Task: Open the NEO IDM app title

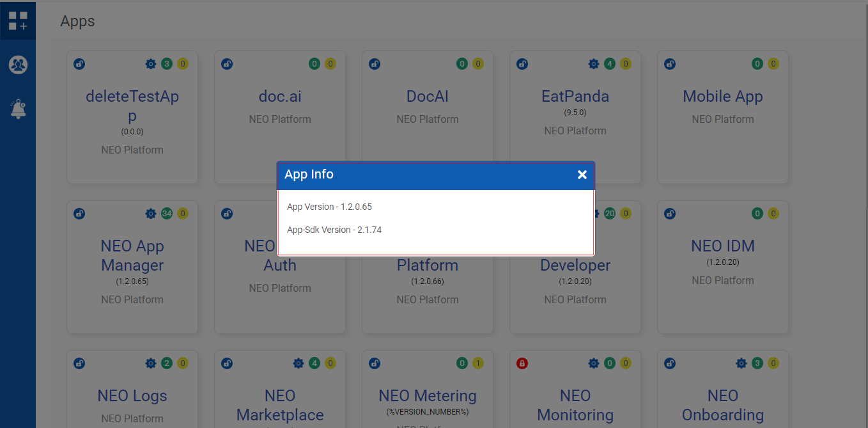Action: click(x=723, y=246)
